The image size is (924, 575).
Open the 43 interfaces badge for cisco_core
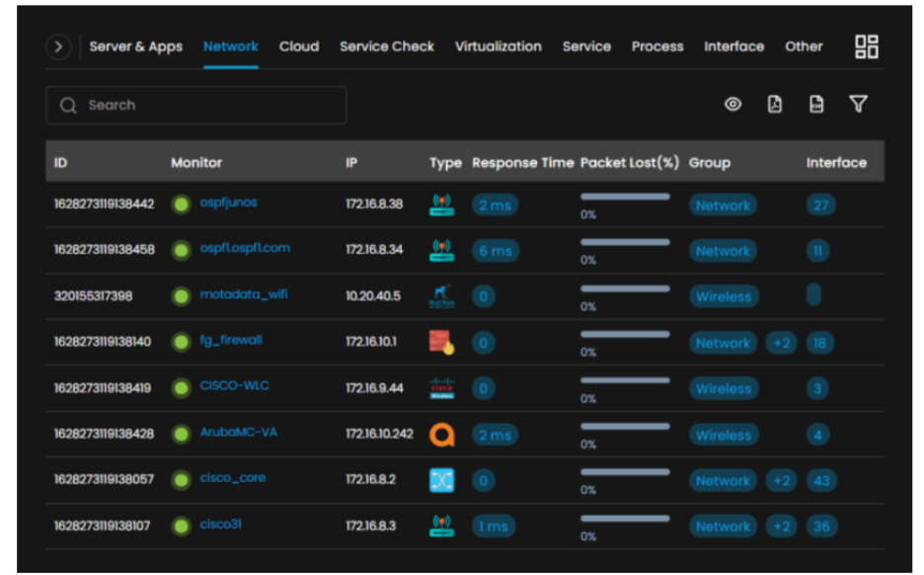tap(821, 480)
